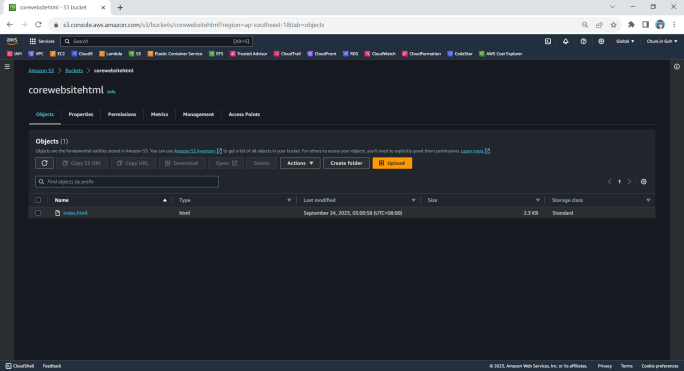Open Cookie preferences in the footer
The width and height of the screenshot is (684, 371).
click(660, 366)
